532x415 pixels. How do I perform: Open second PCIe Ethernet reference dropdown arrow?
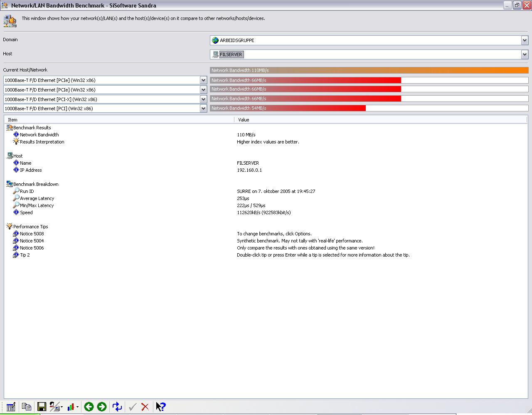click(x=203, y=90)
